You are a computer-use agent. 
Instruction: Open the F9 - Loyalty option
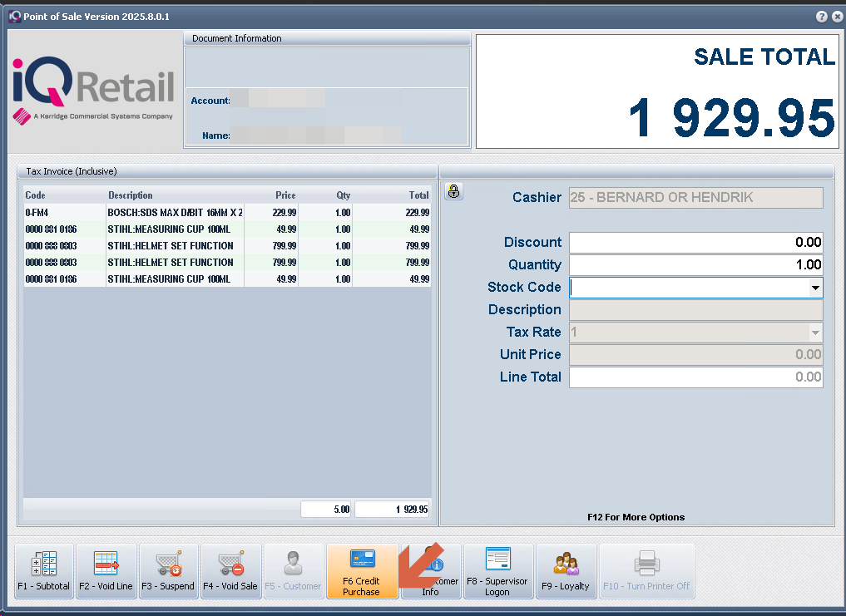coord(566,571)
